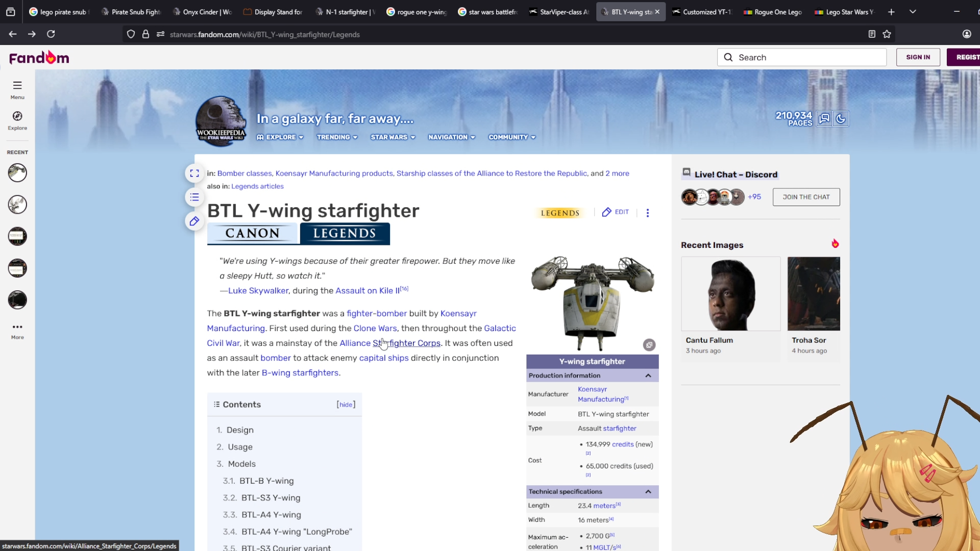Click the bookmark star icon in address bar

click(887, 34)
